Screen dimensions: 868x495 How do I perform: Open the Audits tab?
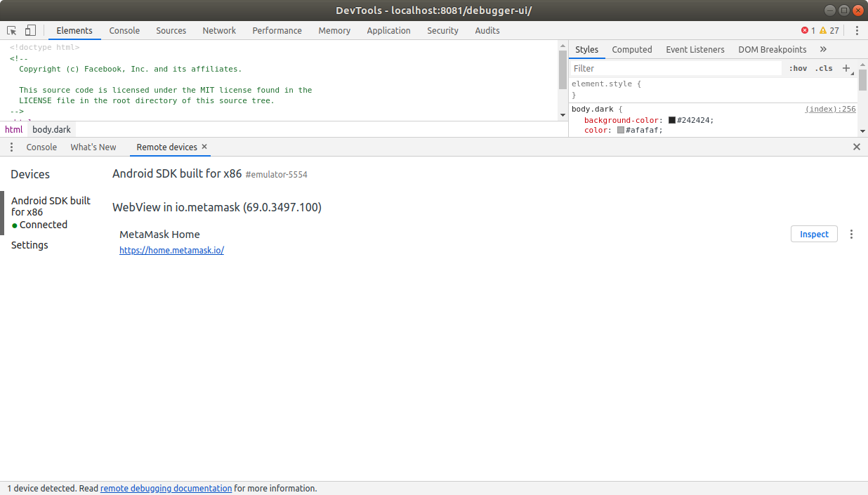[487, 30]
